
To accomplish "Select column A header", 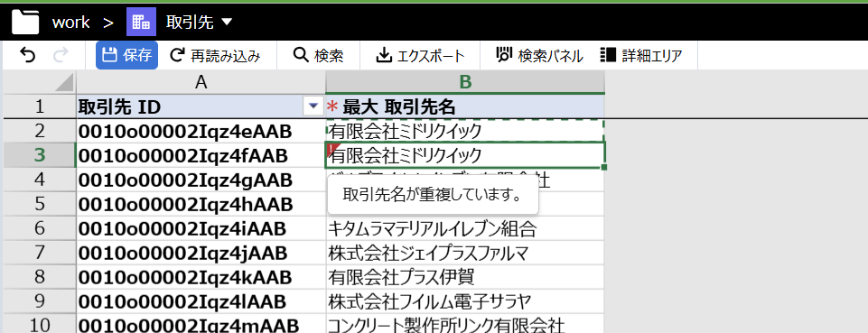I will pyautogui.click(x=201, y=82).
